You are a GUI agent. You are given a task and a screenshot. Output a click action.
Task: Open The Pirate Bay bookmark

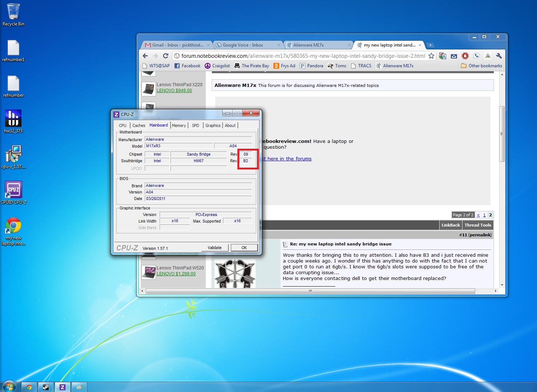252,66
